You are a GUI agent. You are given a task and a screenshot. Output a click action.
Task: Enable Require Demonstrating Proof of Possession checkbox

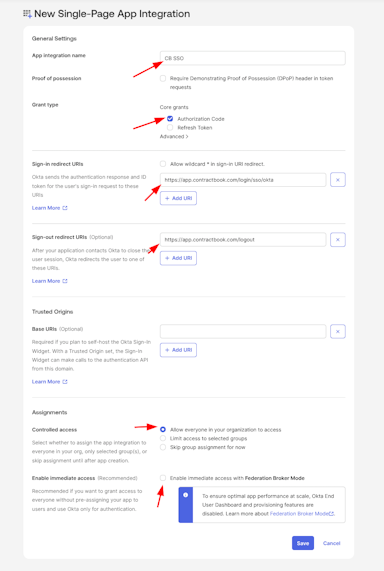coord(163,78)
